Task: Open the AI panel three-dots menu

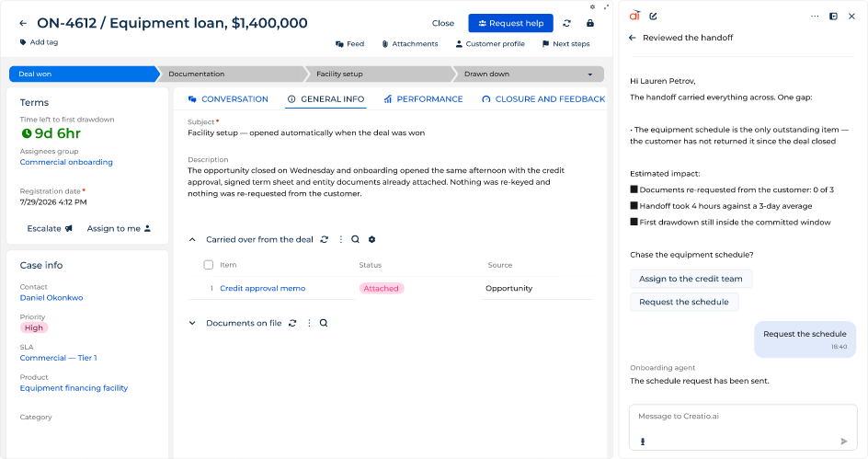Action: 815,16
